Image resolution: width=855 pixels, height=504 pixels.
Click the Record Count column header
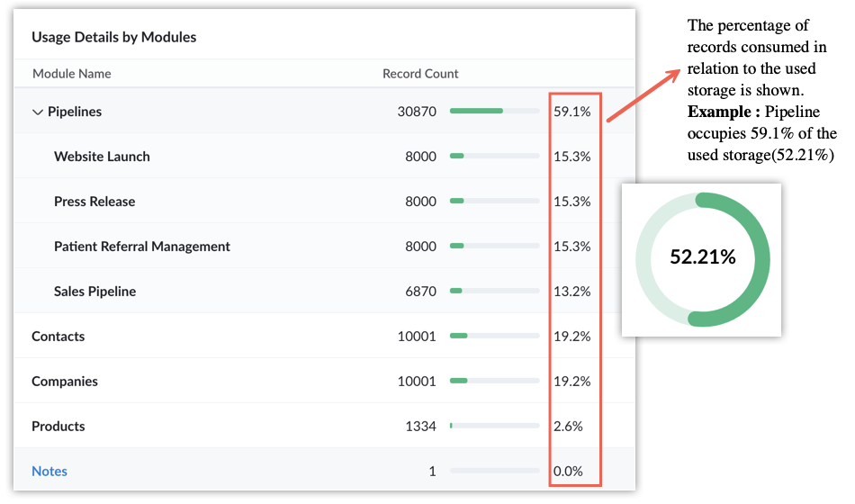[x=420, y=74]
